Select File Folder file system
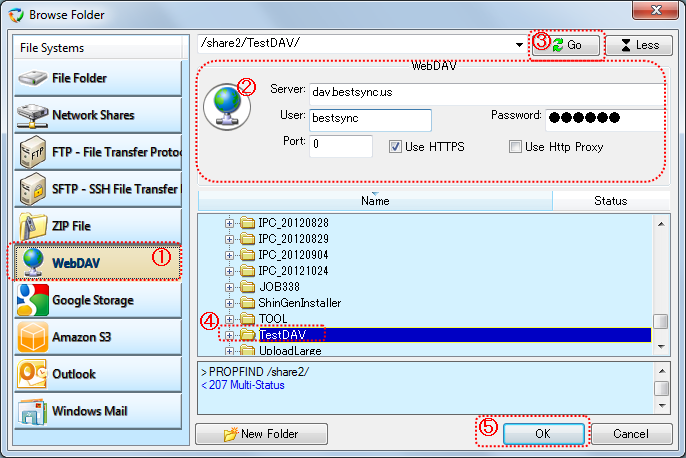The width and height of the screenshot is (686, 458). [98, 78]
